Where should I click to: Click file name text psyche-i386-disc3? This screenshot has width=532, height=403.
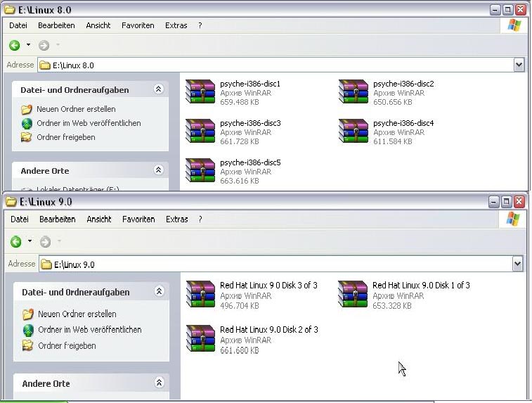click(250, 123)
